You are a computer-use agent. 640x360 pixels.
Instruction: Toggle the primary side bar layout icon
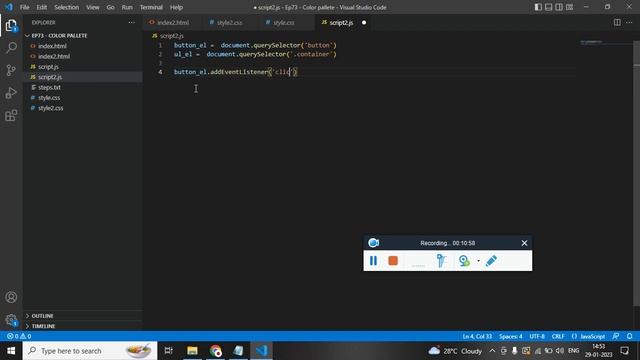(538, 7)
